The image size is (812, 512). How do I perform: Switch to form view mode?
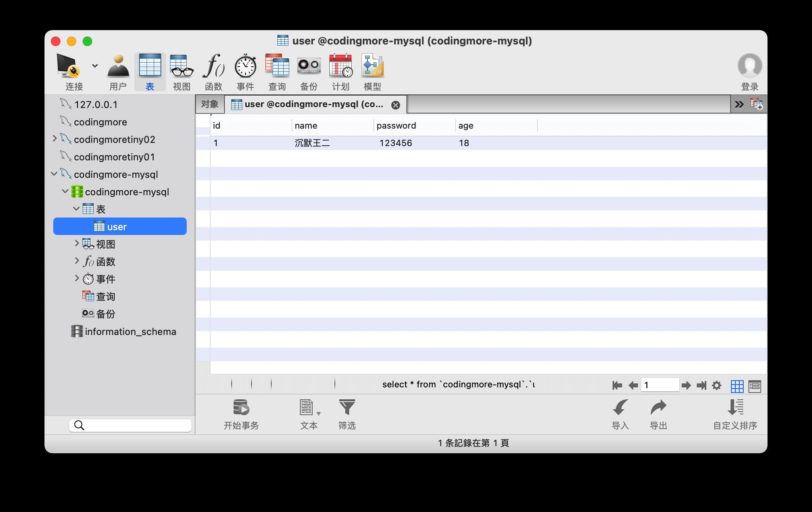click(x=754, y=386)
